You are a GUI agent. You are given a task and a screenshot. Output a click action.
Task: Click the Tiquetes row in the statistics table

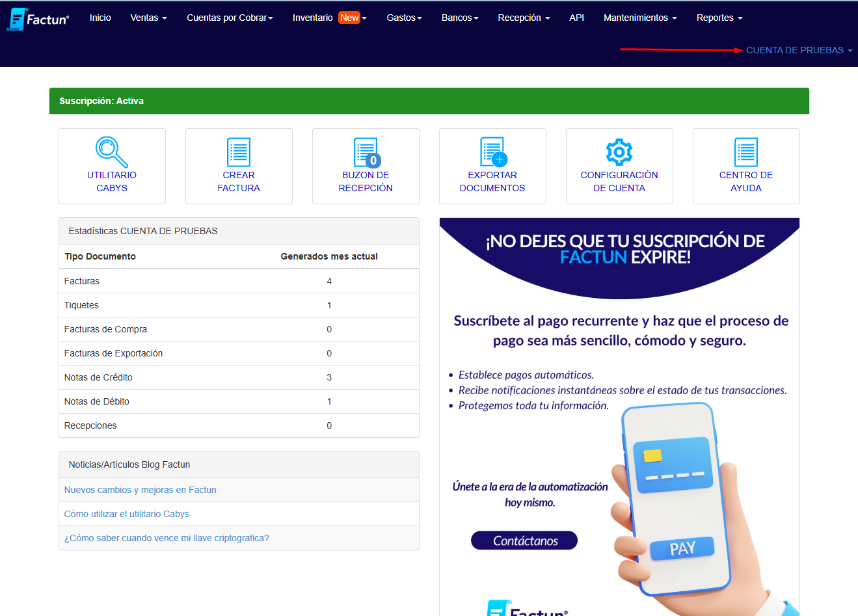coord(239,305)
